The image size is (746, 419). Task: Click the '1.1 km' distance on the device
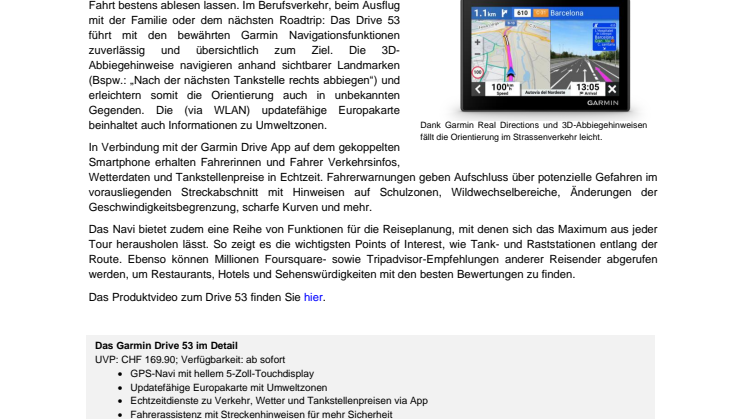pyautogui.click(x=485, y=13)
